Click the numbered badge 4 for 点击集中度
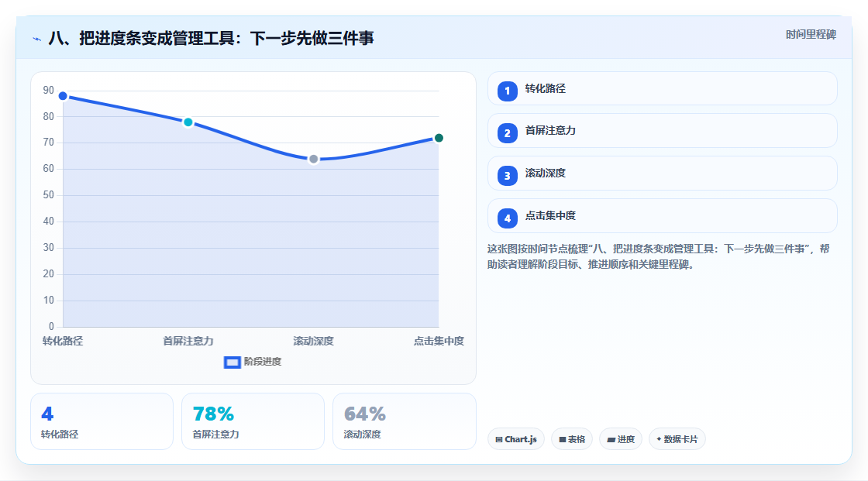Image resolution: width=868 pixels, height=481 pixels. [507, 218]
